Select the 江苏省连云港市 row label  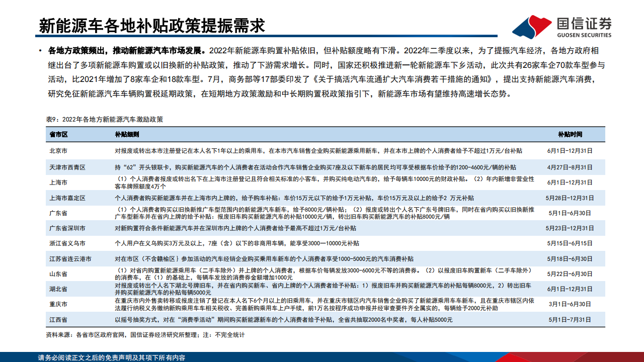click(70, 259)
